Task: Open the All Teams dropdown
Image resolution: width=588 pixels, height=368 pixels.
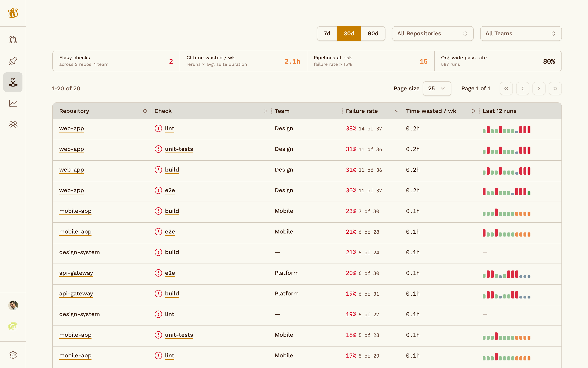Action: tap(521, 33)
